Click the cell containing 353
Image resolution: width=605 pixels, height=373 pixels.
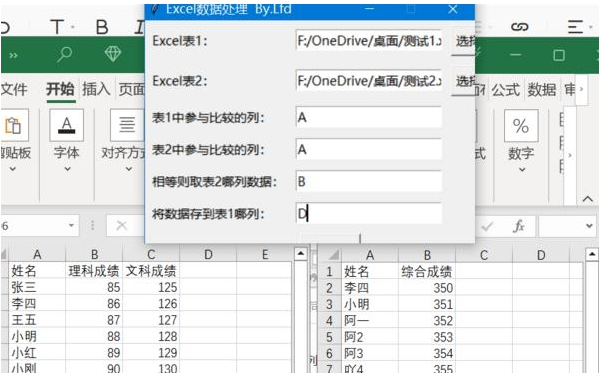click(427, 337)
